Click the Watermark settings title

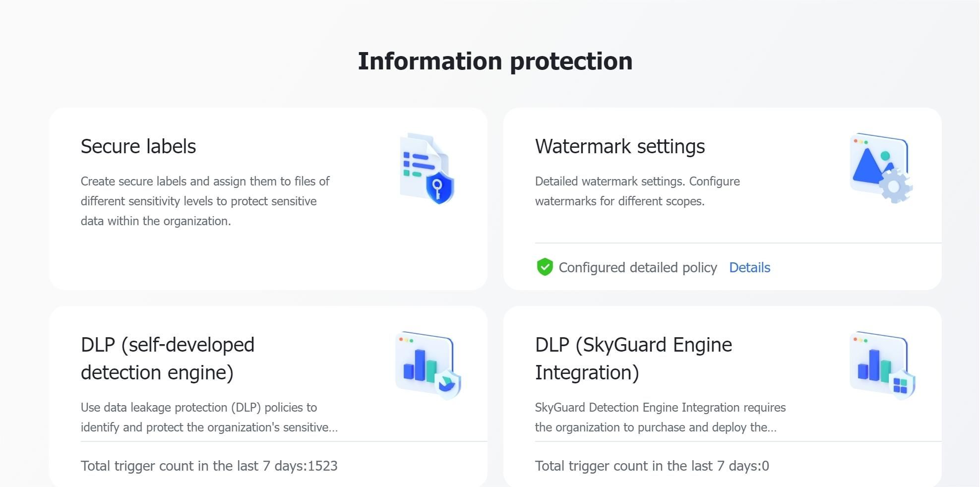click(x=619, y=146)
